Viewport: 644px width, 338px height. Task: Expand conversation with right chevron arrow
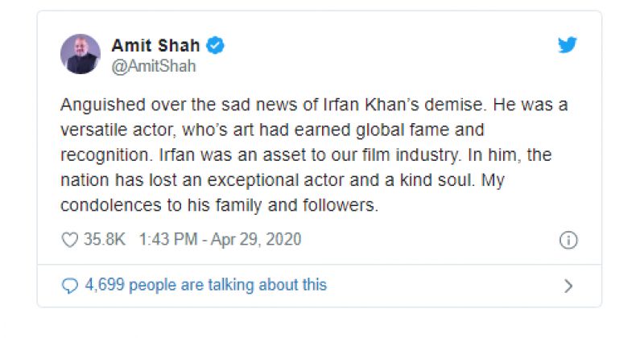point(568,285)
